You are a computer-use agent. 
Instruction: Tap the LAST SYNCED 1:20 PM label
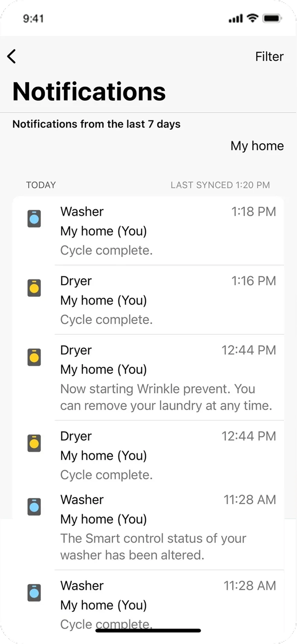pos(220,185)
